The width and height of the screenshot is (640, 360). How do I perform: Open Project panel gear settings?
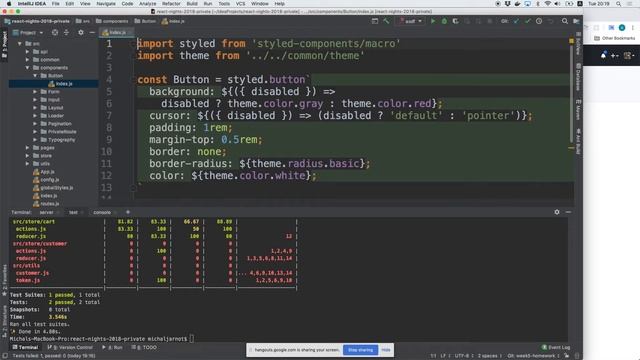81,32
